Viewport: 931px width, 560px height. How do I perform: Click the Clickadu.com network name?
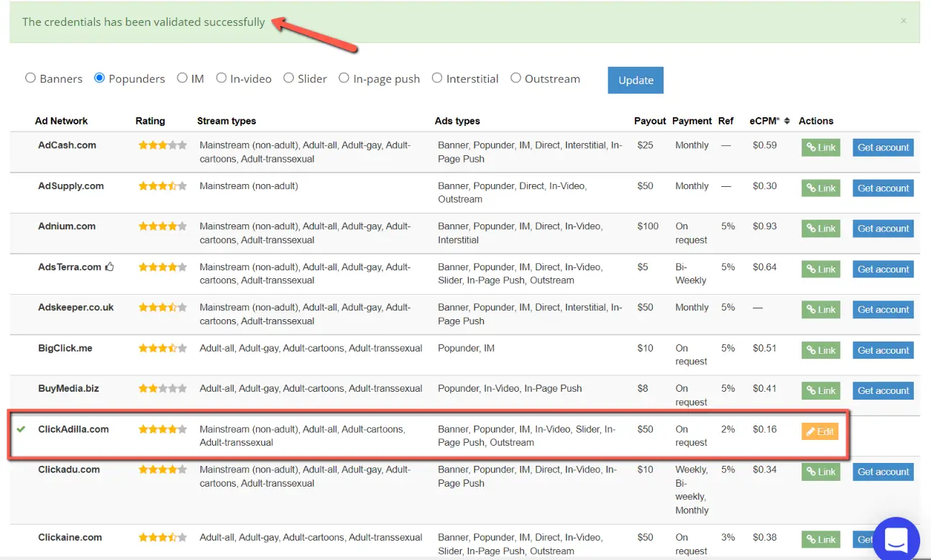click(69, 470)
